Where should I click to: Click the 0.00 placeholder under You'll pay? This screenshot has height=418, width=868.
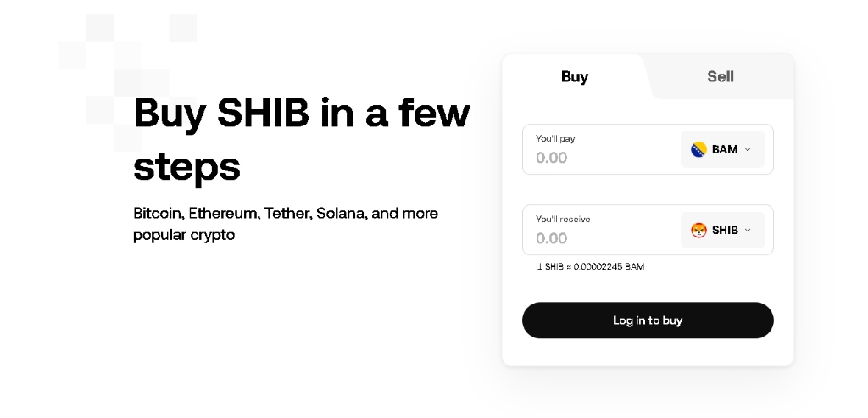(551, 158)
